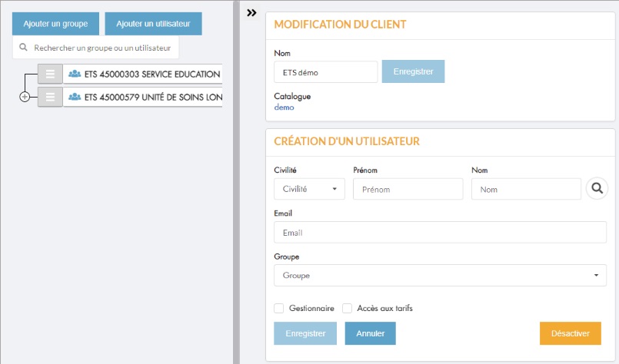The width and height of the screenshot is (619, 364).
Task: Enable the Gestionnaire checkbox
Action: click(278, 308)
